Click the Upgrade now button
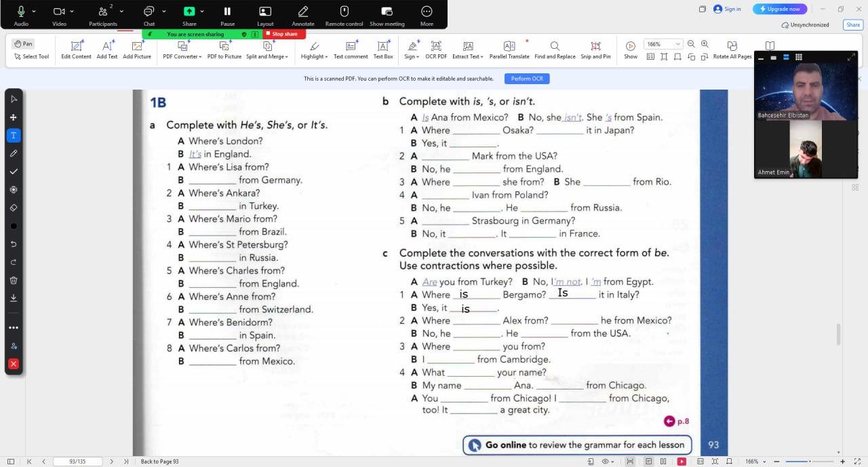868x467 pixels. (x=780, y=9)
